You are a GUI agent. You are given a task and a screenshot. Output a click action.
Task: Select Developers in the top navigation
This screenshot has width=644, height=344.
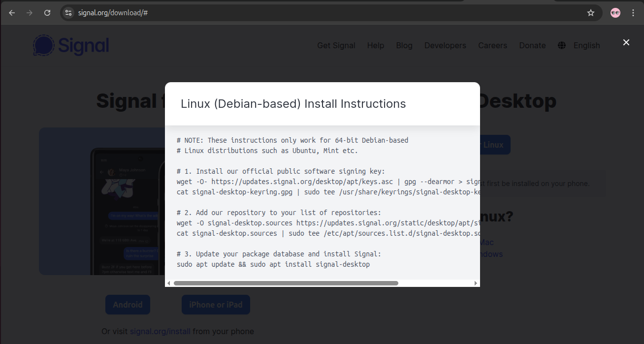click(445, 45)
